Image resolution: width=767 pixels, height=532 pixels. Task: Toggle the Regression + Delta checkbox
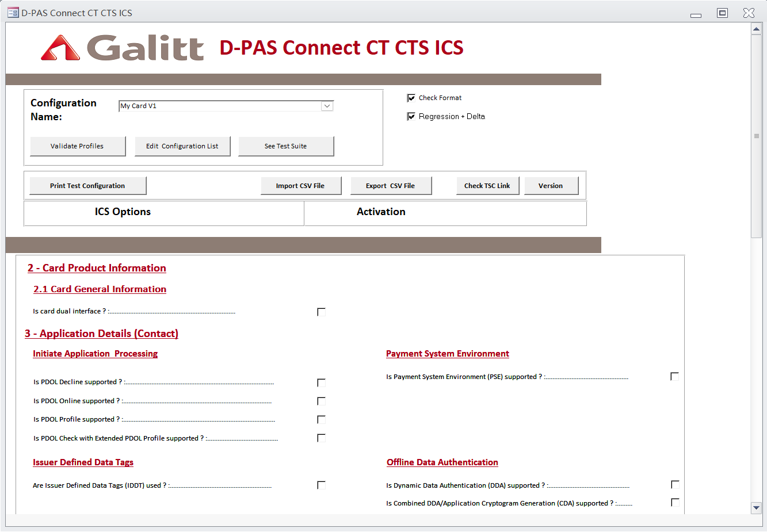pyautogui.click(x=411, y=117)
